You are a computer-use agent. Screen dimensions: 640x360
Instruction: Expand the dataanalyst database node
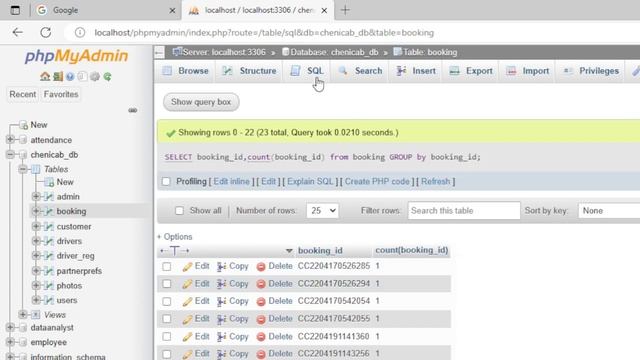(x=10, y=327)
